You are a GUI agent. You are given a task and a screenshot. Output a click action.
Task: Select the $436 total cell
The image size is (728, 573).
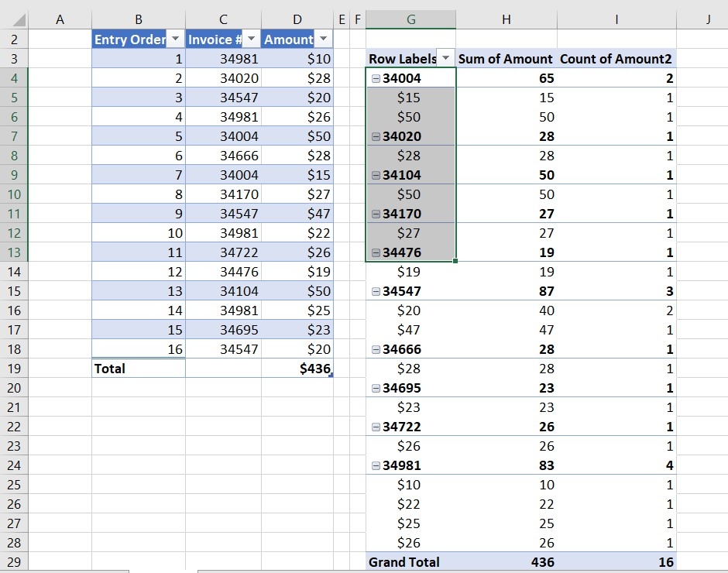(x=297, y=369)
